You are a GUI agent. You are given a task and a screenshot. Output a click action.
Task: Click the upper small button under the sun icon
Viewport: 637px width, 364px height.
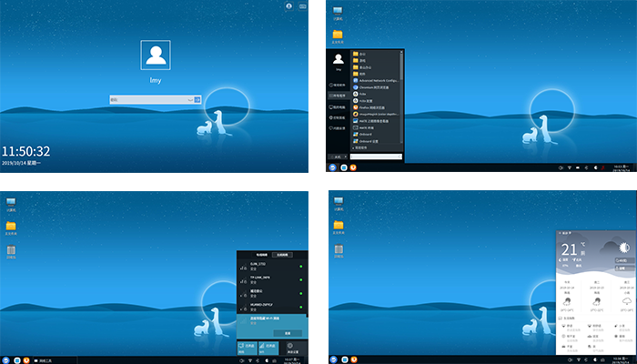624,260
